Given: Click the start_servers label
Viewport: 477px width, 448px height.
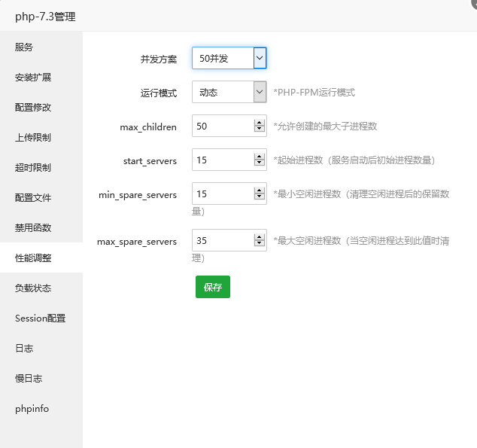Looking at the screenshot, I should coord(150,160).
